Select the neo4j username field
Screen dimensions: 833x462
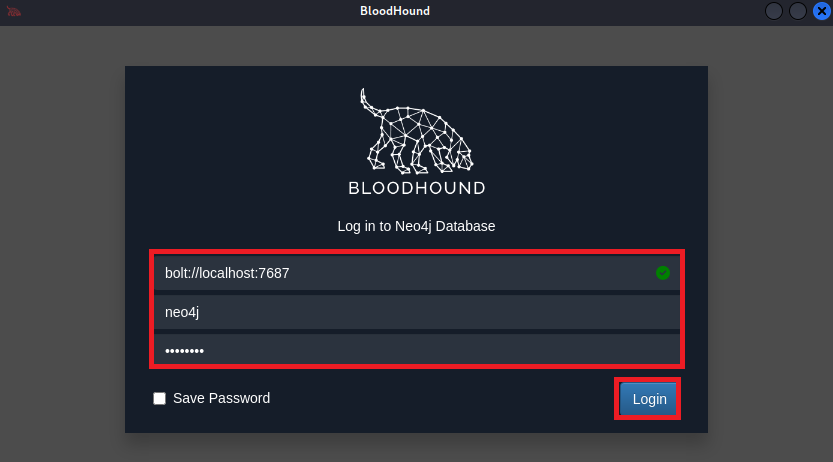400,311
